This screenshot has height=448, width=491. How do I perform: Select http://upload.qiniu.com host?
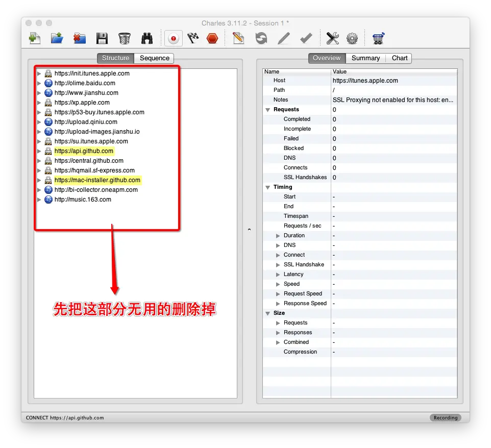[x=86, y=122]
